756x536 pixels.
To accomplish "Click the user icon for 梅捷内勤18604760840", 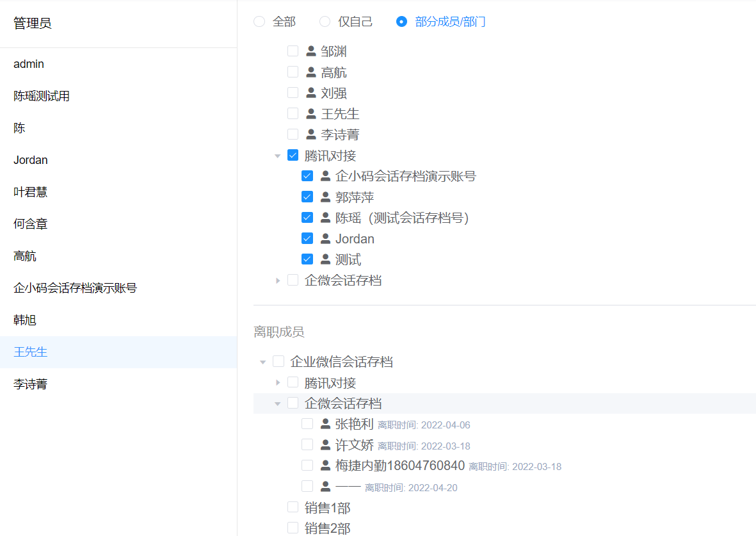I will point(325,466).
